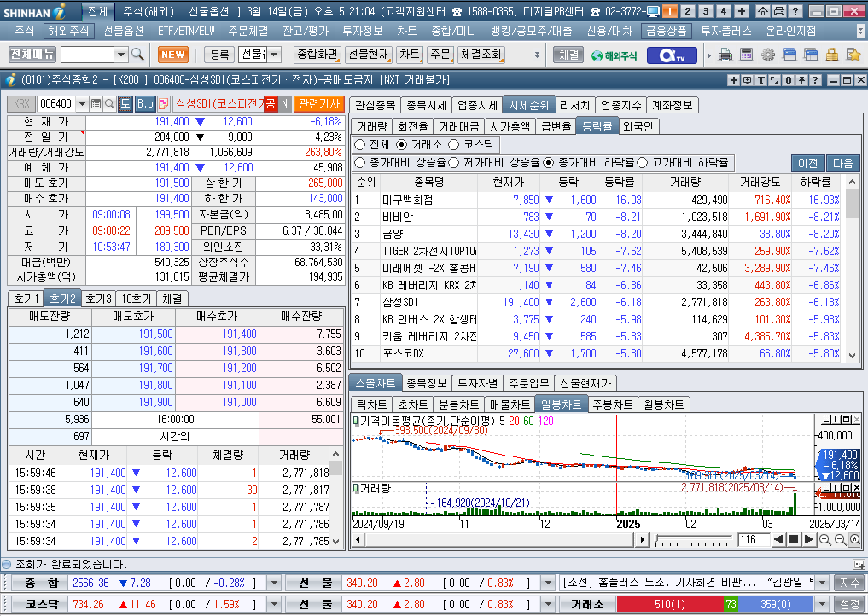
Task: Select the 거래소 market radio button
Action: point(402,144)
